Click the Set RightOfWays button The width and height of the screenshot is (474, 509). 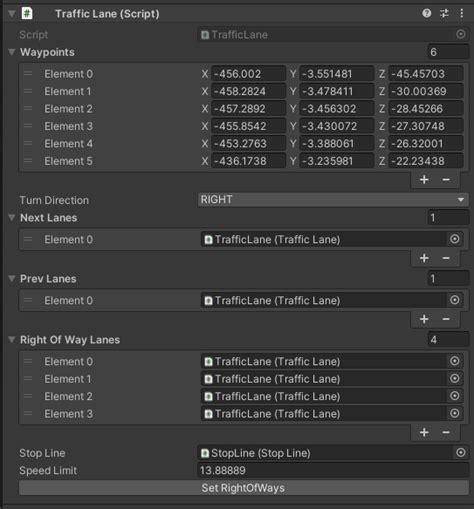(x=244, y=488)
